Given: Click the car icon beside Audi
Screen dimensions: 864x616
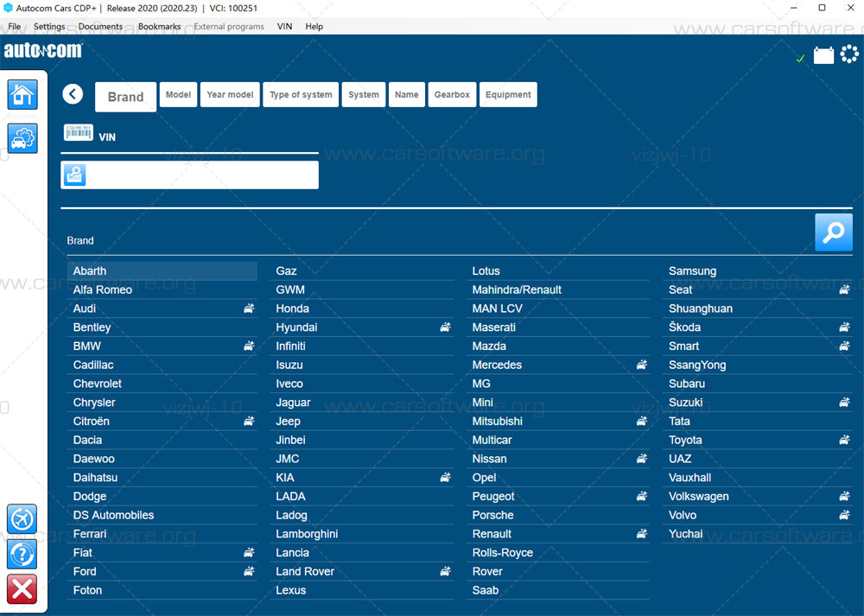Looking at the screenshot, I should 249,308.
